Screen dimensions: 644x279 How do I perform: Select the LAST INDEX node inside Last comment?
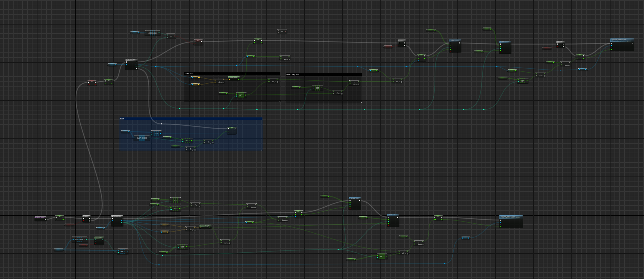pyautogui.click(x=142, y=138)
